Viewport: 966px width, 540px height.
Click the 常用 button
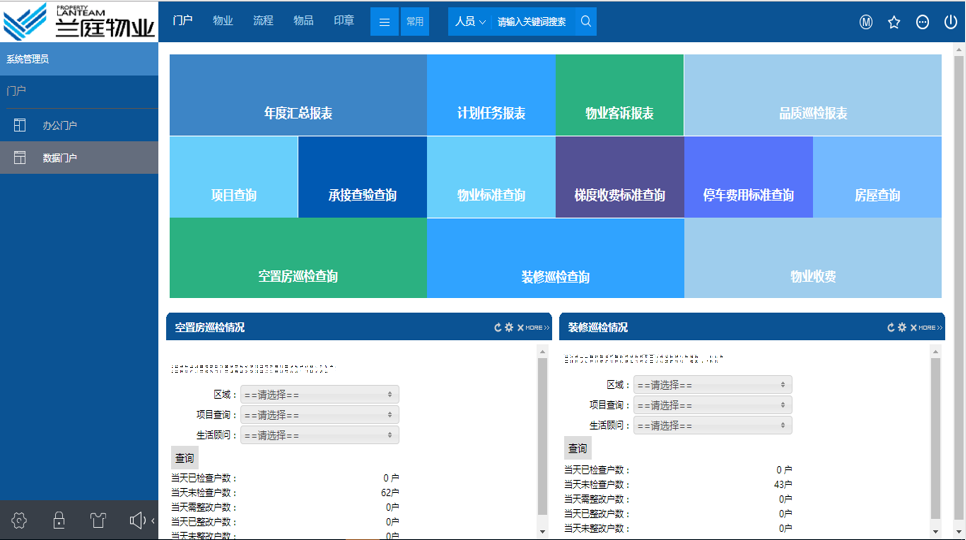pos(415,22)
